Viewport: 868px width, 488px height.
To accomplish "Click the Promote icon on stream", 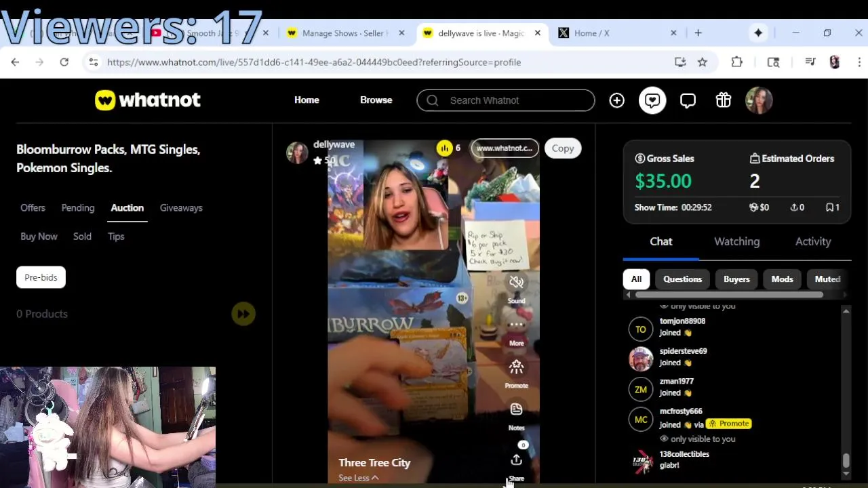I will (x=516, y=367).
